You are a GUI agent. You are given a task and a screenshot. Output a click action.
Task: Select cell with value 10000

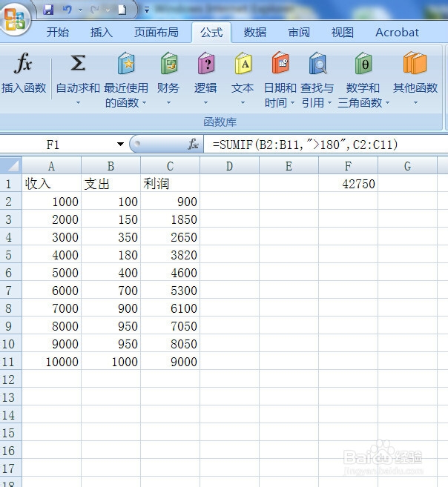click(52, 362)
